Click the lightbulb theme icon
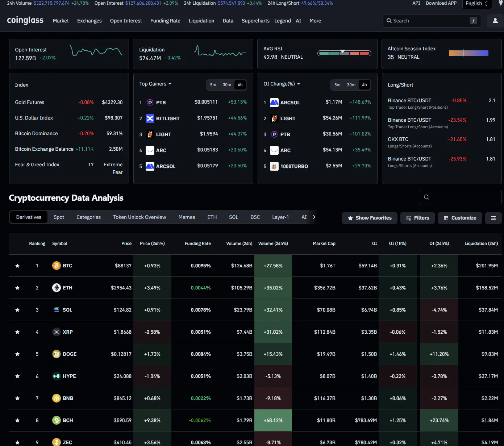 pos(501,3)
